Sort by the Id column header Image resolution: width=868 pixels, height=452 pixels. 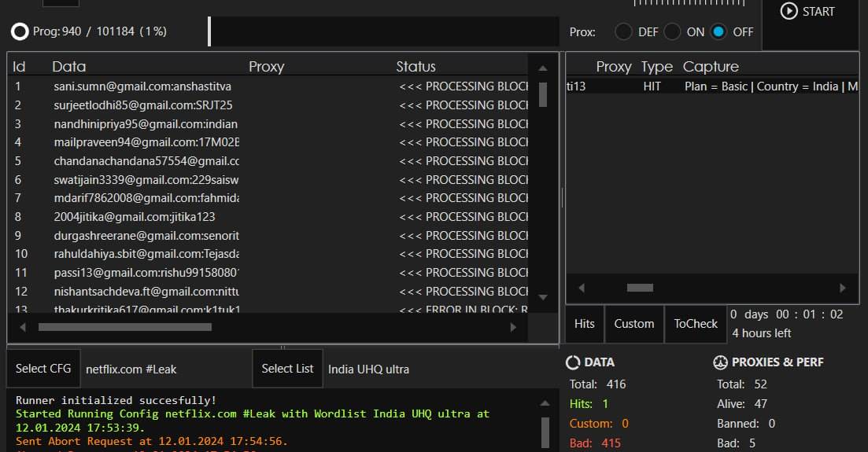(x=19, y=67)
